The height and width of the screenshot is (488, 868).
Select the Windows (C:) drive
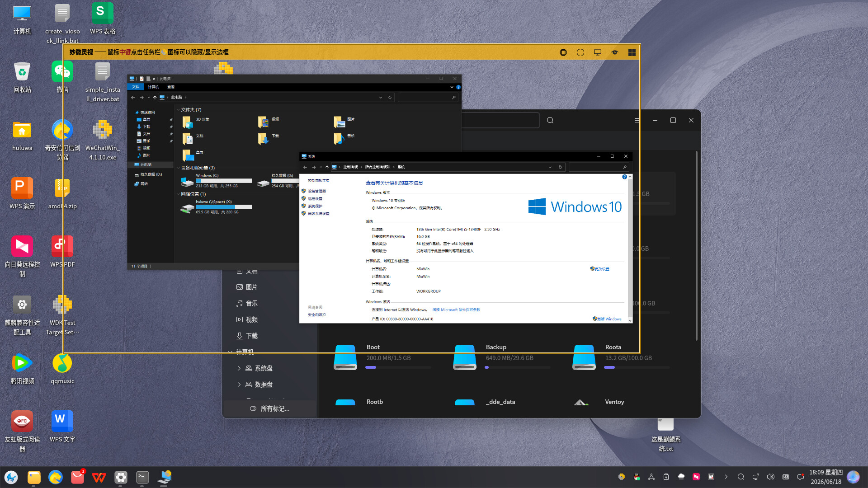pos(217,181)
